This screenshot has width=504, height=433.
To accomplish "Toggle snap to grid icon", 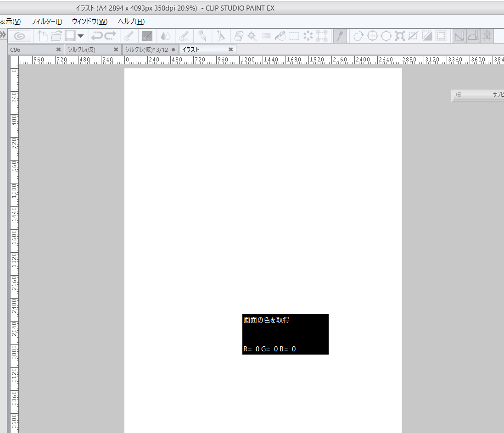I will tap(487, 36).
